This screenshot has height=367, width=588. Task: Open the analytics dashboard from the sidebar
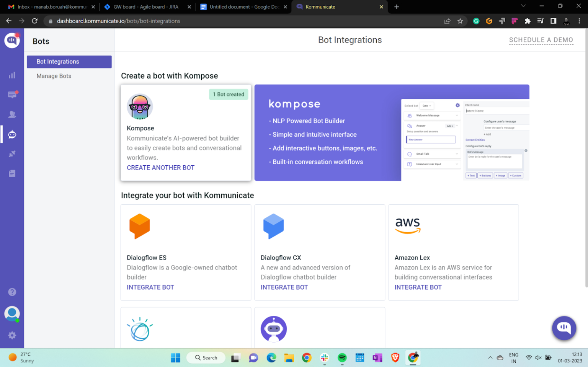click(x=12, y=75)
